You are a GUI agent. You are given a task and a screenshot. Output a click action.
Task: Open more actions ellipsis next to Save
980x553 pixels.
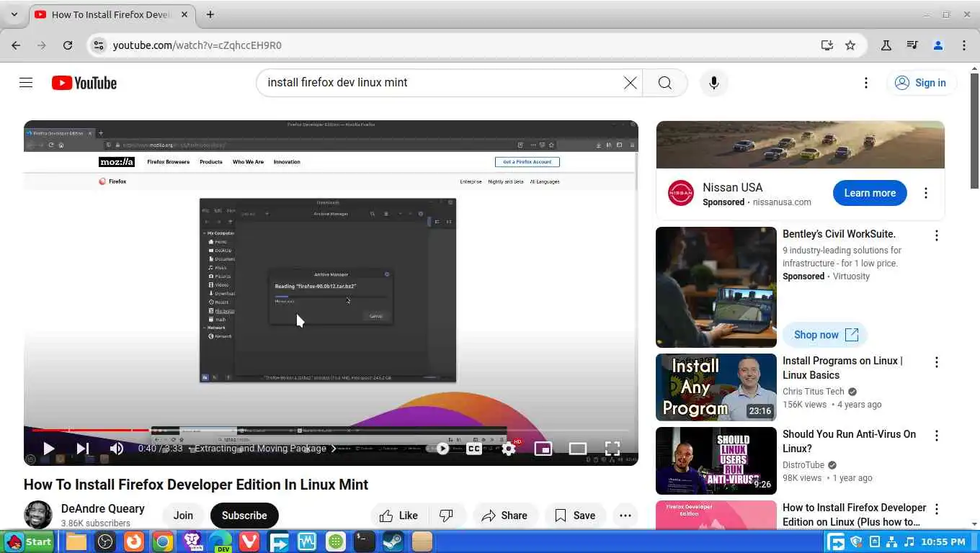click(625, 516)
